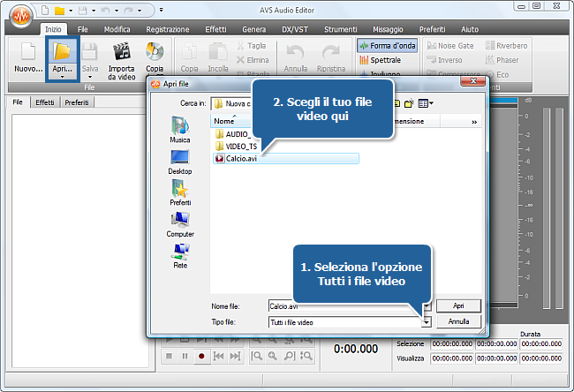This screenshot has width=574, height=392.
Task: Expand the Tipo file dropdown
Action: click(x=427, y=323)
